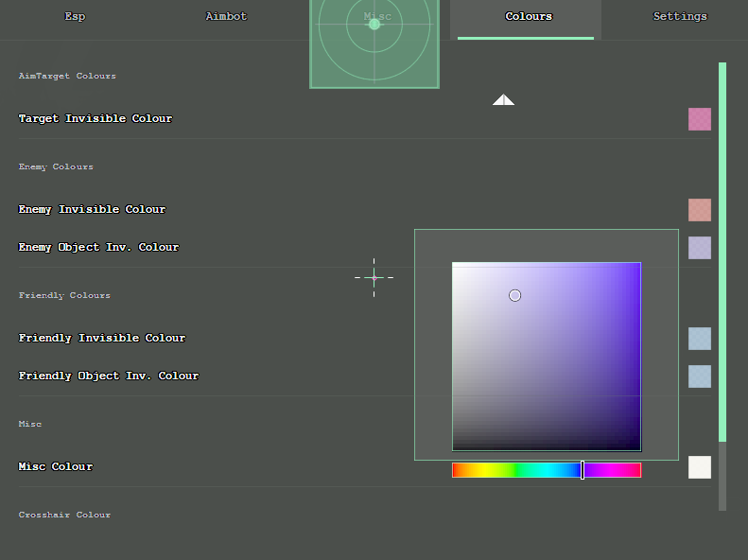This screenshot has height=560, width=748.
Task: Click the white up arrow icon
Action: (503, 99)
